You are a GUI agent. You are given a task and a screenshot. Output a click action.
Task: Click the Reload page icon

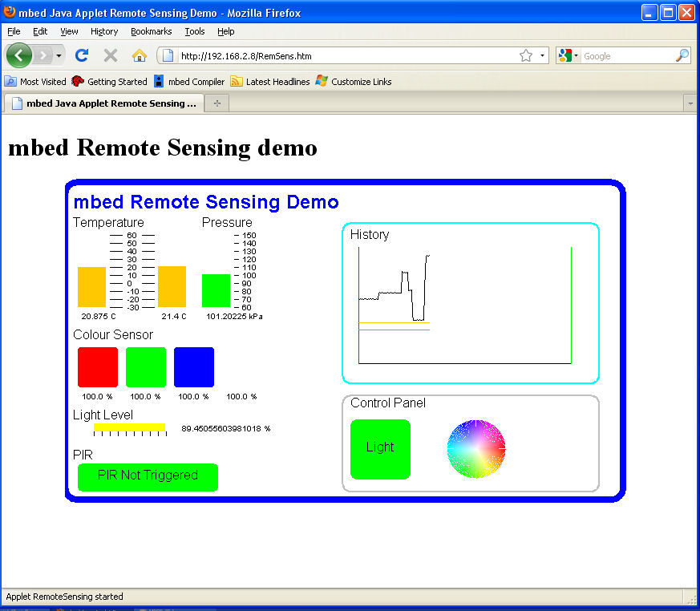click(81, 55)
